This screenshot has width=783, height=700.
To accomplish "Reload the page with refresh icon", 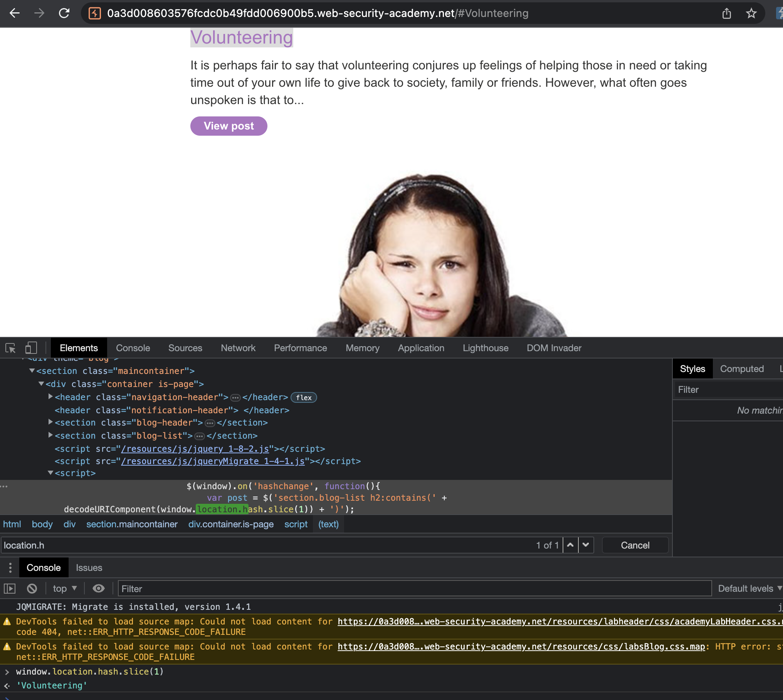I will click(64, 13).
